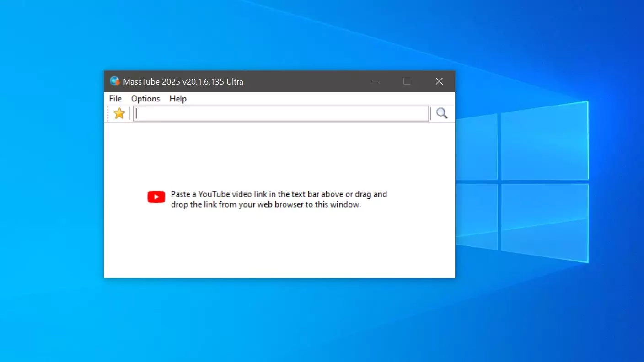Click the red YouTube play logo

click(x=156, y=197)
